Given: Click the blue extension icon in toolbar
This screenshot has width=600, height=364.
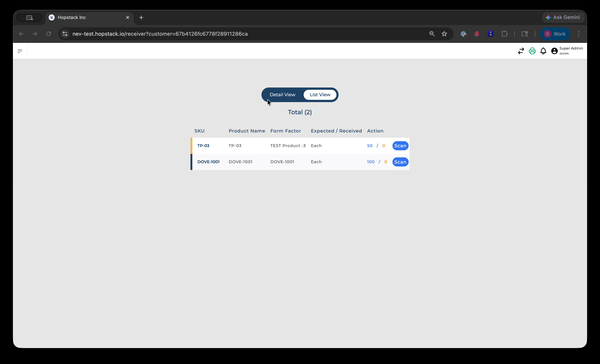Looking at the screenshot, I should (463, 34).
